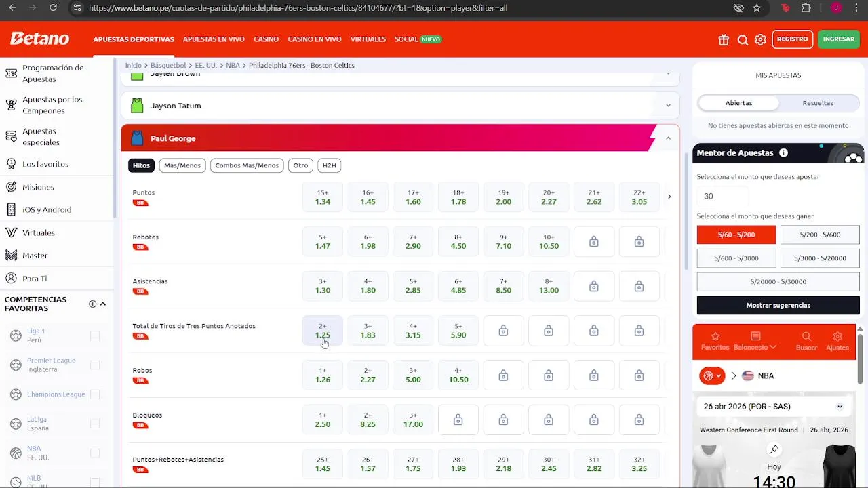Open Master in the sidebar
Image resolution: width=868 pixels, height=488 pixels.
point(35,256)
